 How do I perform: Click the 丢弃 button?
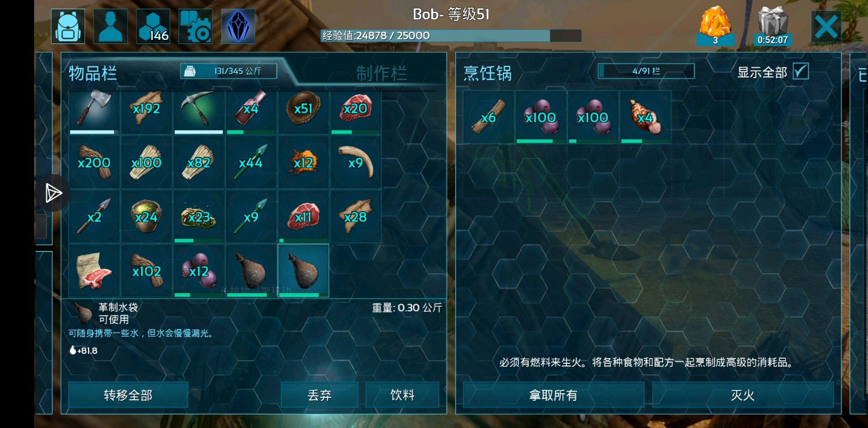pyautogui.click(x=319, y=395)
